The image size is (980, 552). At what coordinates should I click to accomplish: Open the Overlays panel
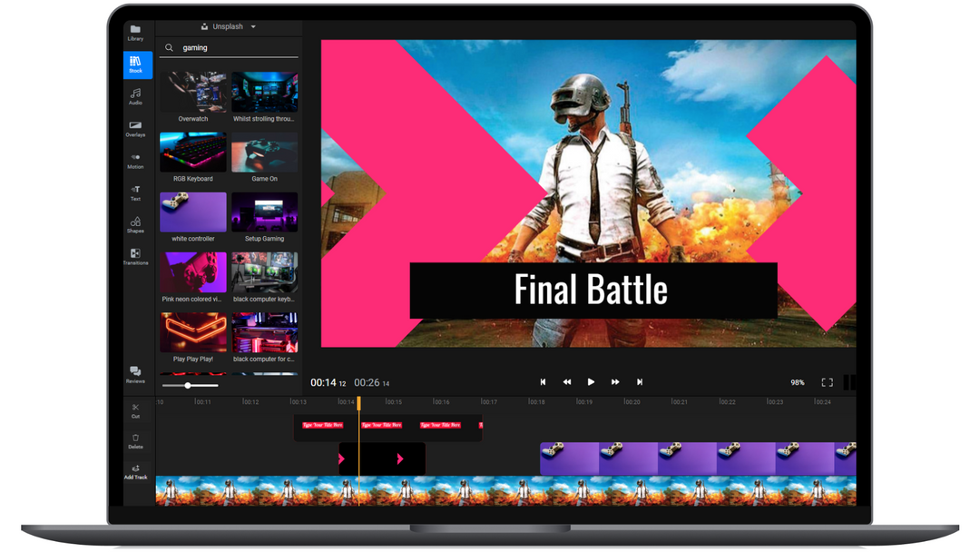pyautogui.click(x=135, y=129)
